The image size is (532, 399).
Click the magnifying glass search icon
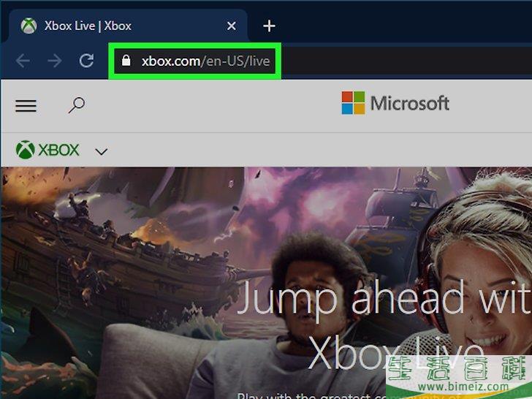click(x=77, y=105)
